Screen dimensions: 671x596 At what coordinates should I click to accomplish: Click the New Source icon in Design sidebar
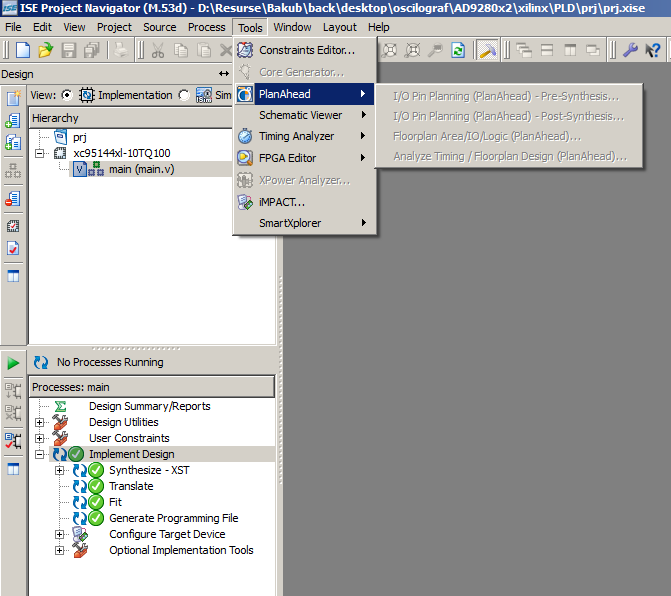coord(14,98)
